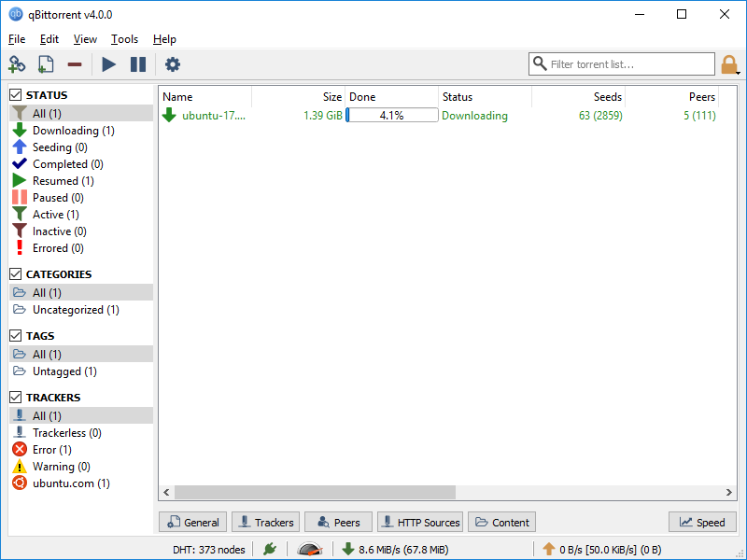
Task: Sort by the Size column header
Action: (x=299, y=97)
